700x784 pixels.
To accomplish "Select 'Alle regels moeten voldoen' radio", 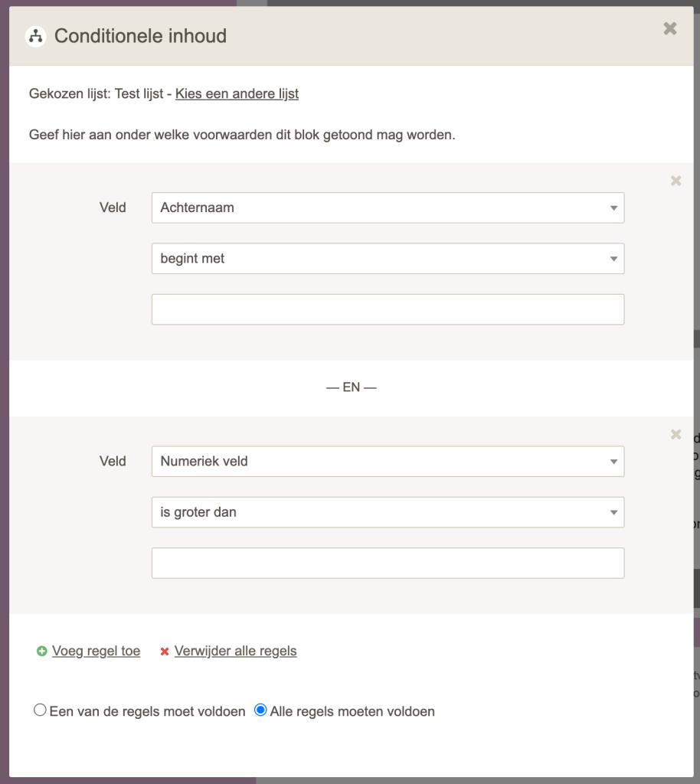I will click(x=260, y=710).
